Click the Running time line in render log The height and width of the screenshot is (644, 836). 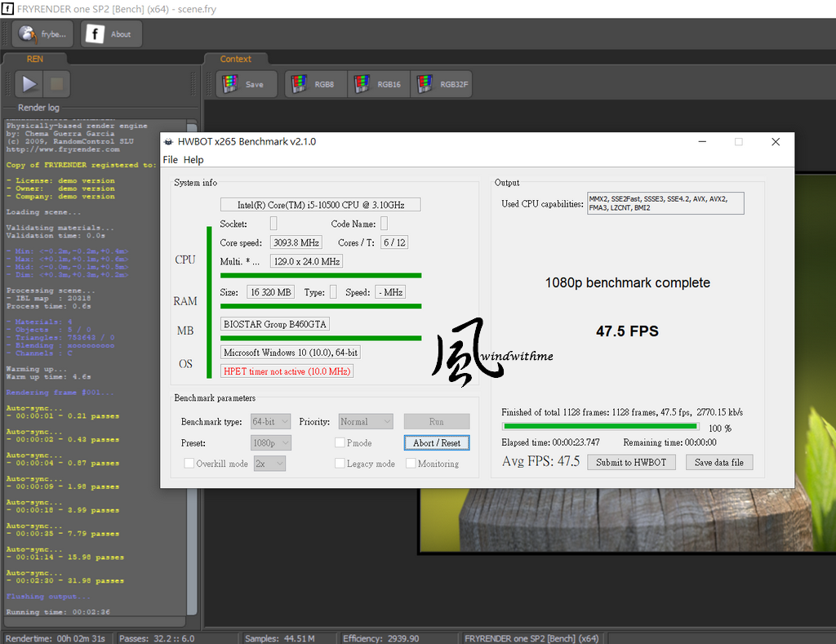click(58, 612)
